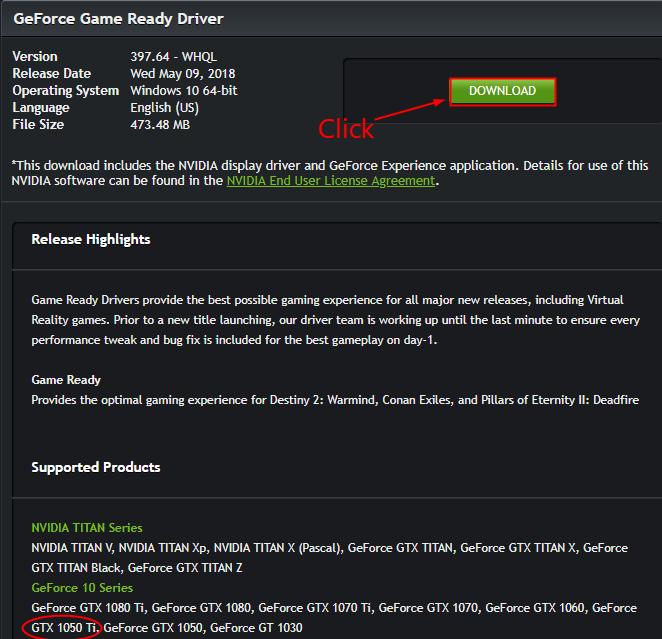The height and width of the screenshot is (639, 662).
Task: Click the English (US) language value
Action: [x=164, y=107]
